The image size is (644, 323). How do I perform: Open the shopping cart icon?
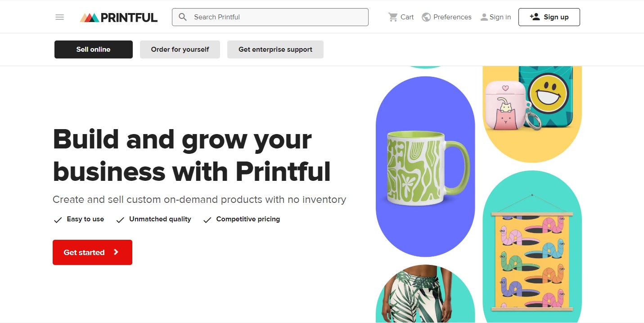[x=393, y=17]
